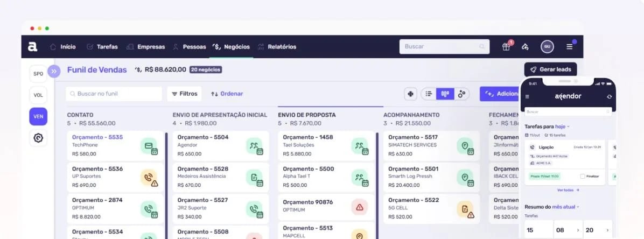Screen dimensions: 644x239
Task: Open the Orçamento - 5535 deal title
Action: point(97,138)
